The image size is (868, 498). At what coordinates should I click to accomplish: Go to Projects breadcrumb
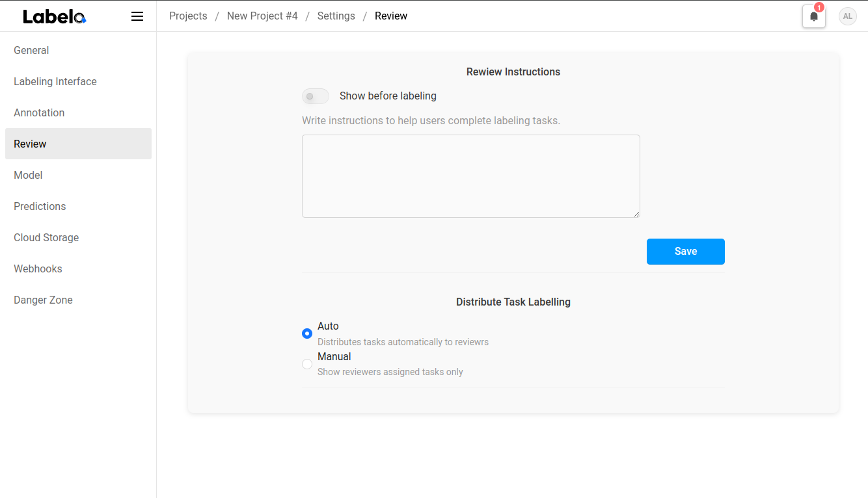click(x=188, y=16)
